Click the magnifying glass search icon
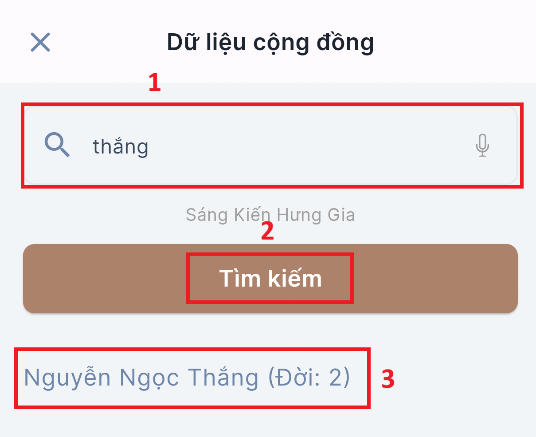The width and height of the screenshot is (536, 437). pos(57,145)
